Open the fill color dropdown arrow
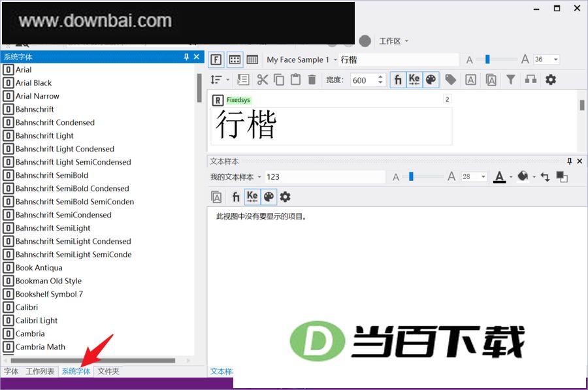Image resolution: width=588 pixels, height=390 pixels. pyautogui.click(x=534, y=177)
